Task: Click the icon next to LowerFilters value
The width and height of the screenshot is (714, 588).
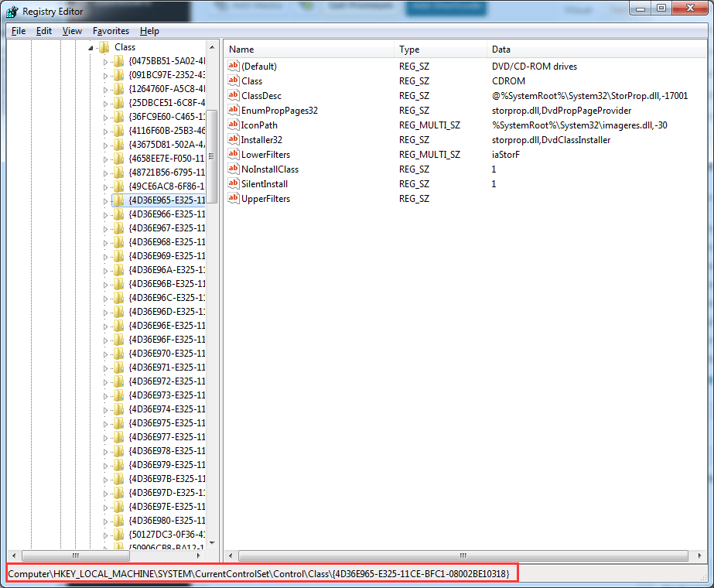Action: (x=233, y=154)
